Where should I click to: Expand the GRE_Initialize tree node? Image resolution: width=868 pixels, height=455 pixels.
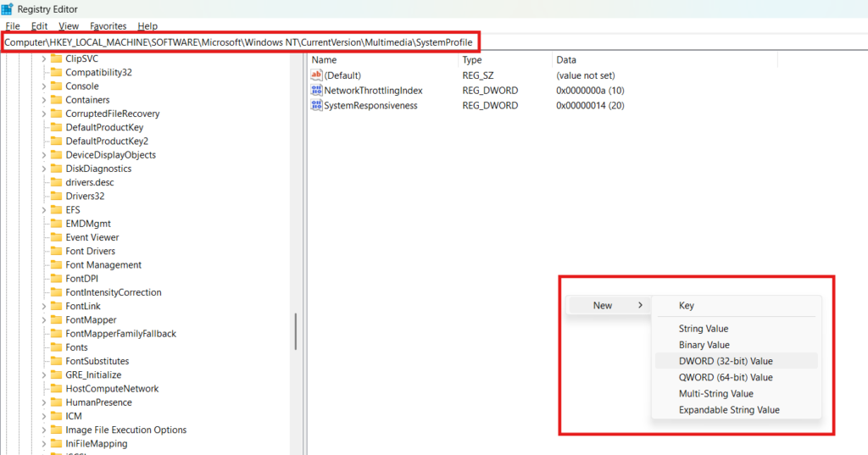coord(44,375)
